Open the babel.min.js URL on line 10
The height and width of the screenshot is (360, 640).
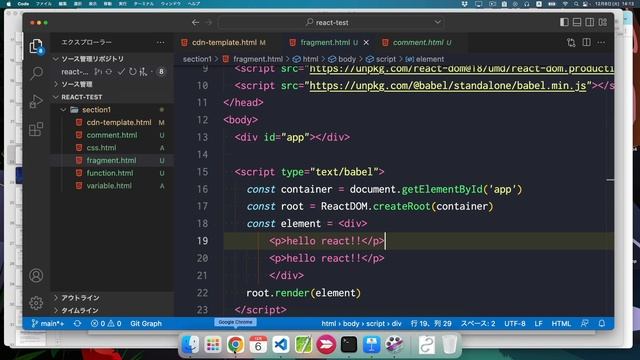tap(448, 86)
